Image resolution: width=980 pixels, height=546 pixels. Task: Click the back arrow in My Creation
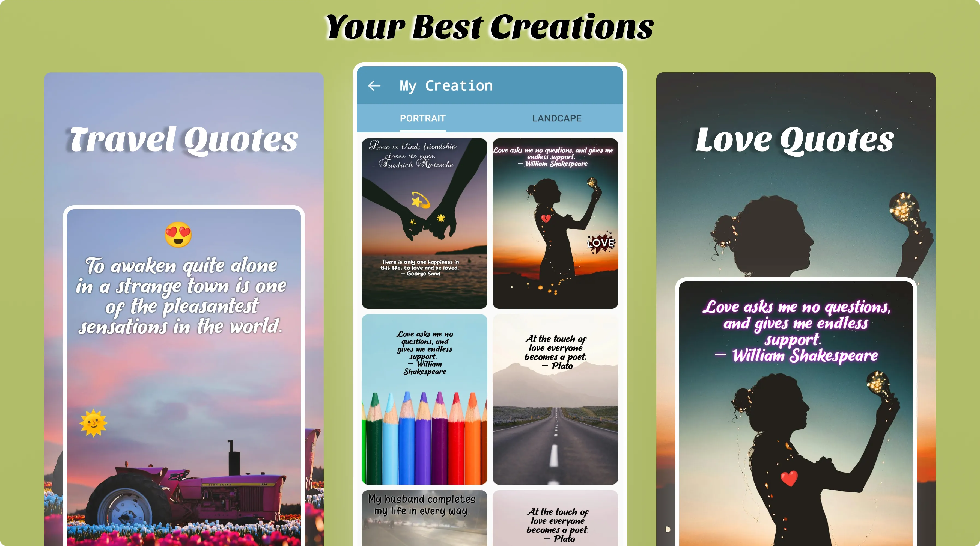(374, 86)
